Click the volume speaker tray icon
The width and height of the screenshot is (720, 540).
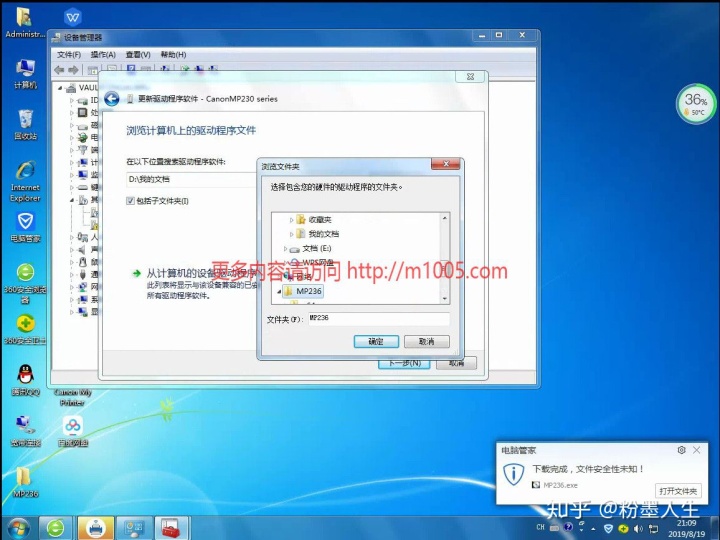[x=638, y=529]
